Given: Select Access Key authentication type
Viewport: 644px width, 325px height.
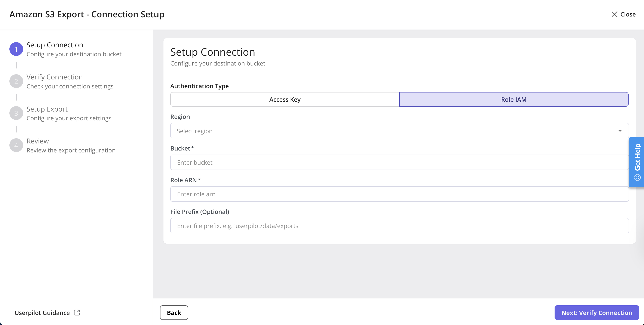Looking at the screenshot, I should pos(285,100).
